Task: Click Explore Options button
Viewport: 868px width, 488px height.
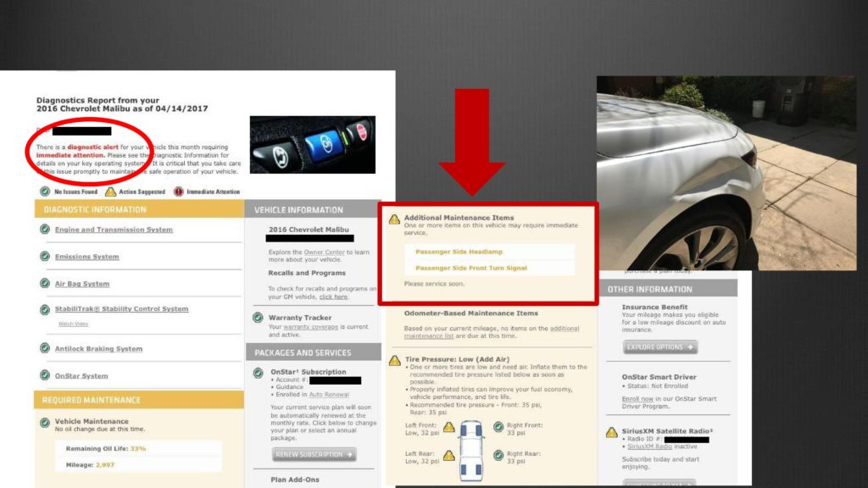Action: pos(659,347)
